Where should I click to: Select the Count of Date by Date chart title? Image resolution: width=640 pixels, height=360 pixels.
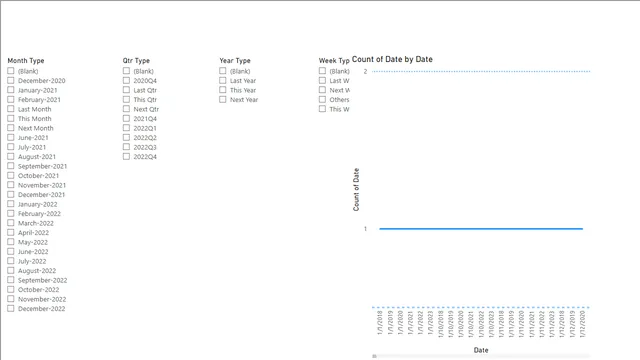392,59
